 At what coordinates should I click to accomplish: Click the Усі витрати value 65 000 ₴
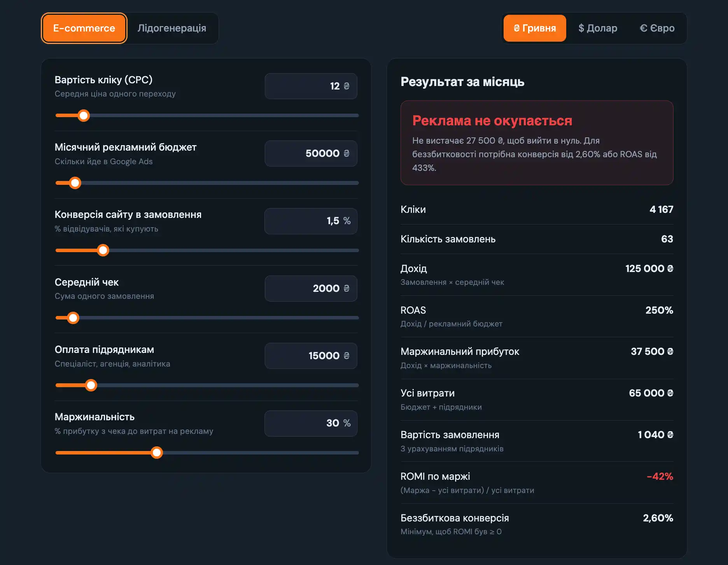click(x=651, y=393)
